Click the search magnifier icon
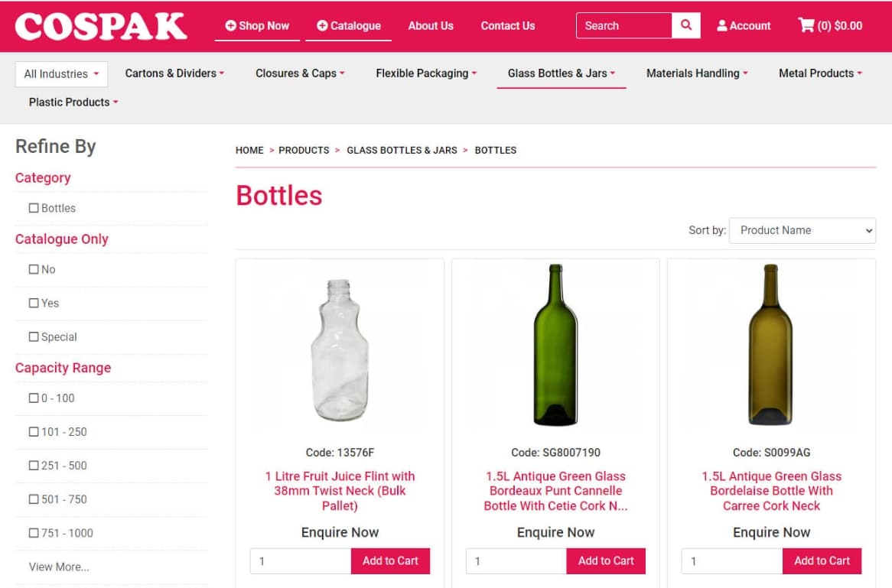The width and height of the screenshot is (892, 588). pyautogui.click(x=686, y=25)
